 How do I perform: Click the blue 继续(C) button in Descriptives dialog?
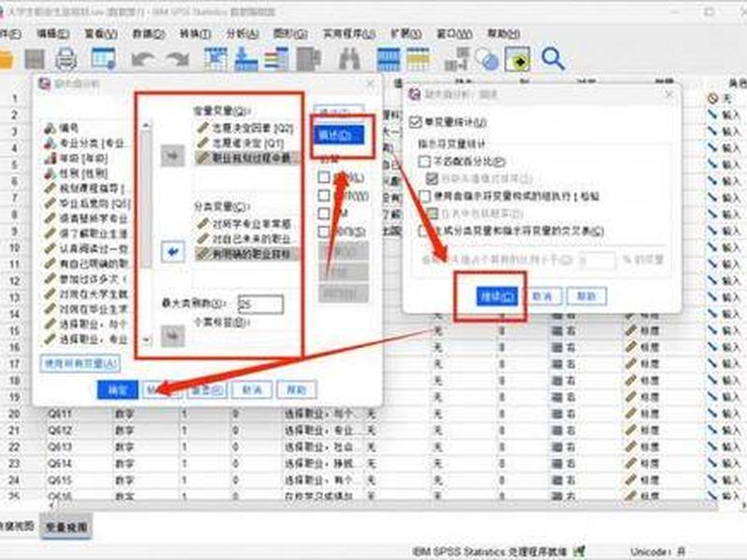click(x=497, y=296)
